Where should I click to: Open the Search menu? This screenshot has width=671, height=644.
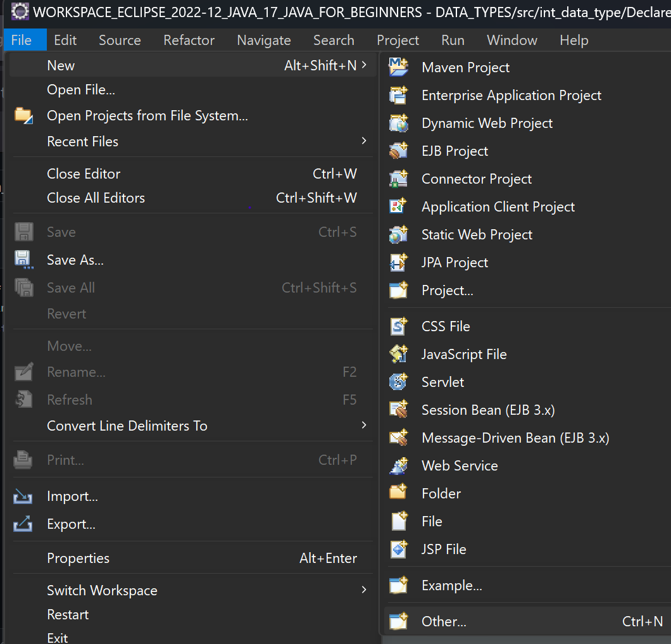click(334, 41)
